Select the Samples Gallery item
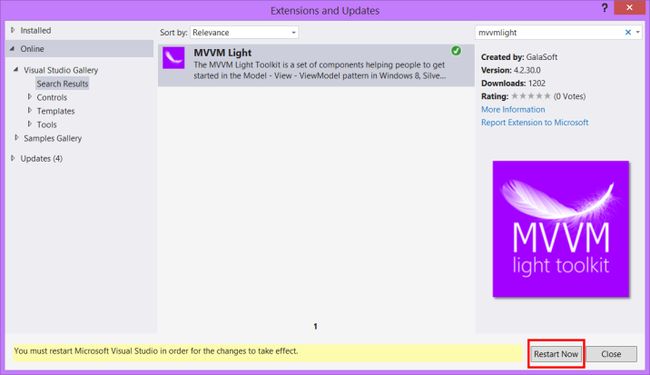Image resolution: width=650 pixels, height=375 pixels. (53, 138)
